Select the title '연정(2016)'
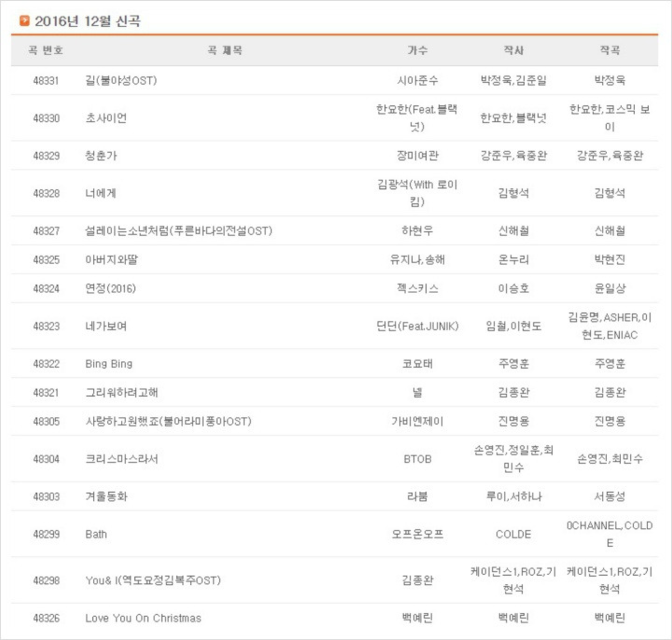 click(110, 288)
